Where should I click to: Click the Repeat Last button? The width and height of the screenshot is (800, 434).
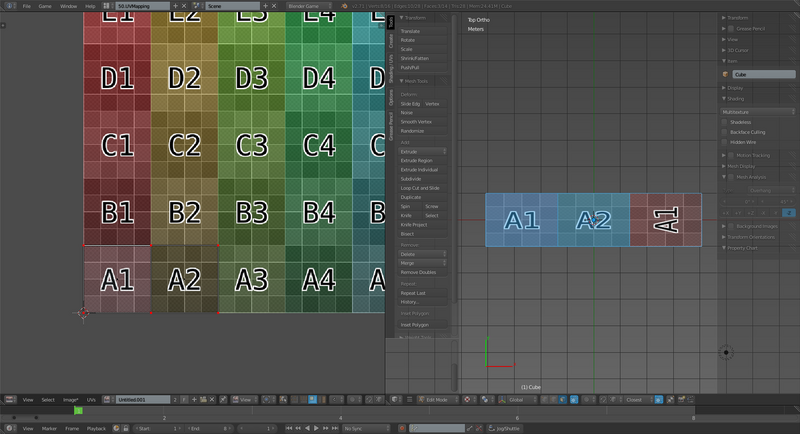click(422, 293)
